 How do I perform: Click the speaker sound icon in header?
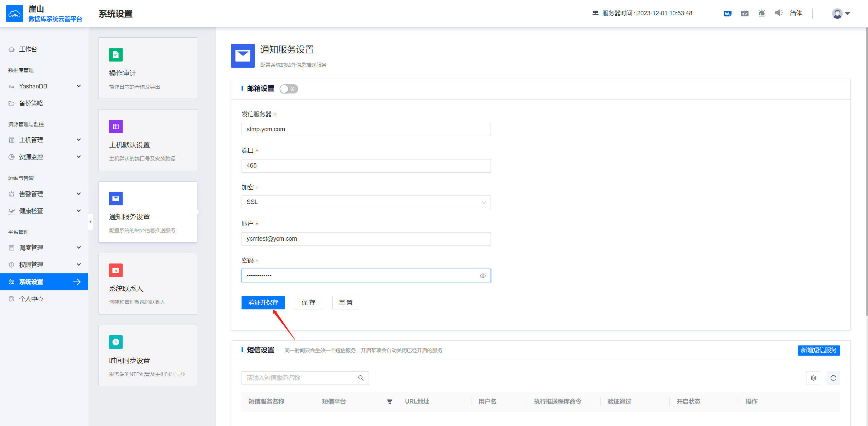(x=779, y=13)
